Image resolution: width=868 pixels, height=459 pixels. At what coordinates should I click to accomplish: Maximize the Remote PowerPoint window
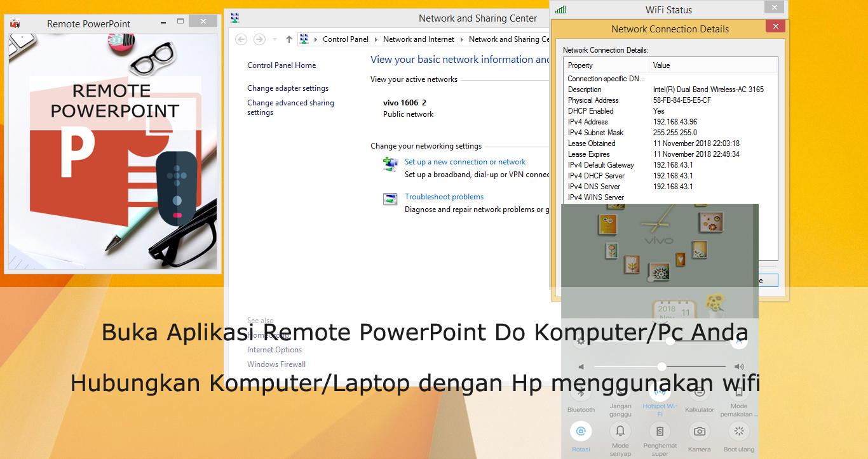pyautogui.click(x=180, y=22)
